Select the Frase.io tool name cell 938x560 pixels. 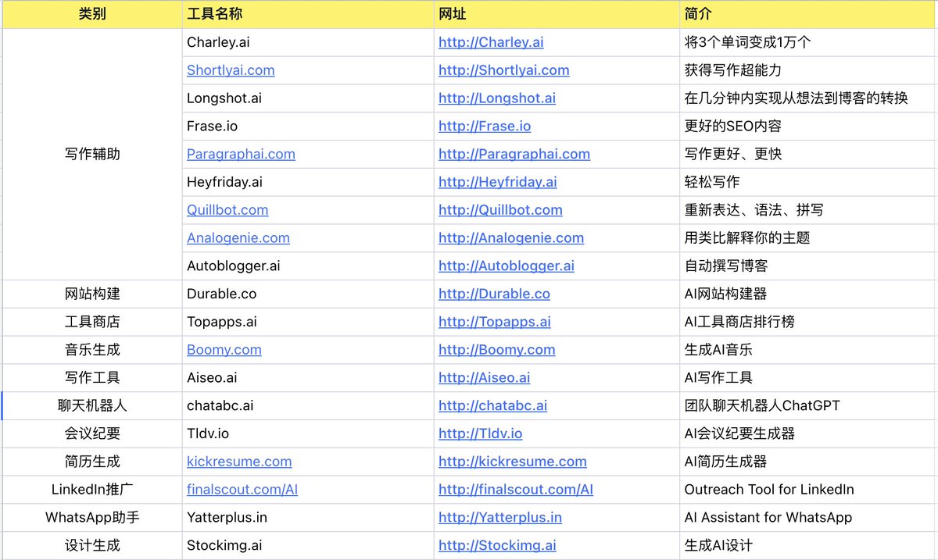tap(308, 126)
